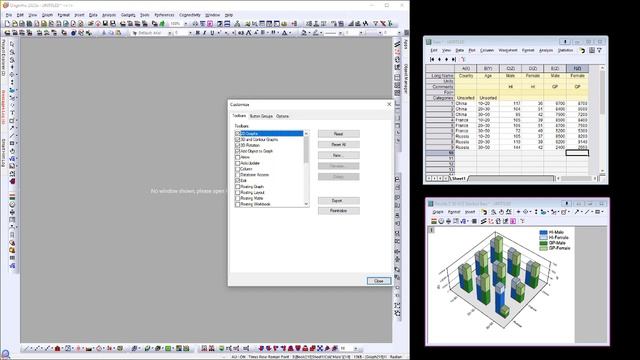Click the pin button in the graph window title bar
This screenshot has width=640, height=360.
[566, 203]
